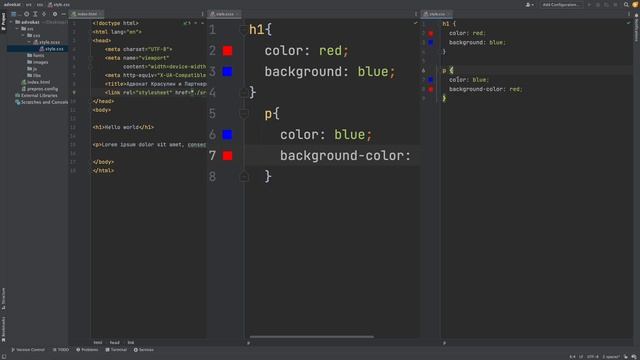This screenshot has width=640, height=360.
Task: Collapse the advokat root folder
Action: tap(11, 22)
